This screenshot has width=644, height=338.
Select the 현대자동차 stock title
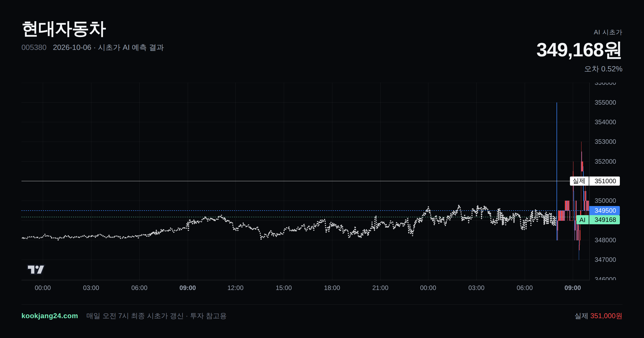click(x=64, y=29)
